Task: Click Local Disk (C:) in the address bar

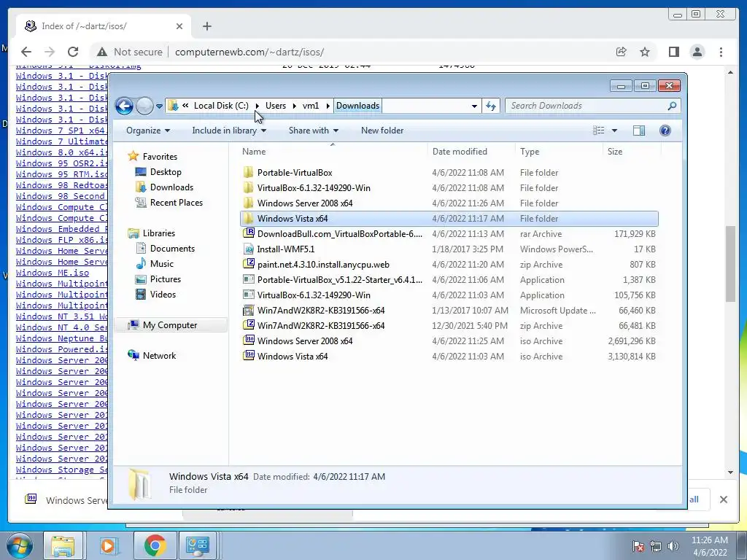Action: pos(221,106)
